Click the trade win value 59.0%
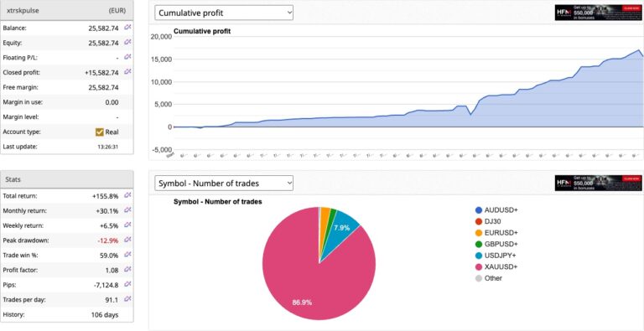This screenshot has height=331, width=644. click(x=110, y=255)
